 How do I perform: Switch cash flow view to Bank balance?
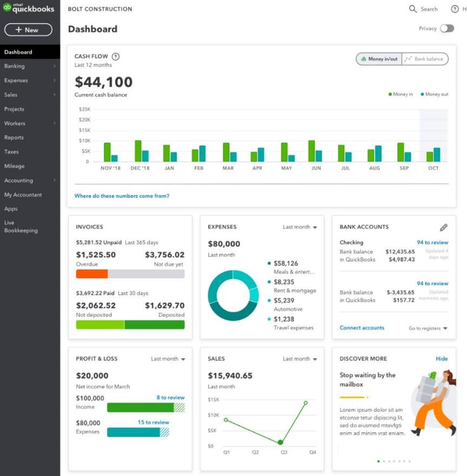pos(425,59)
